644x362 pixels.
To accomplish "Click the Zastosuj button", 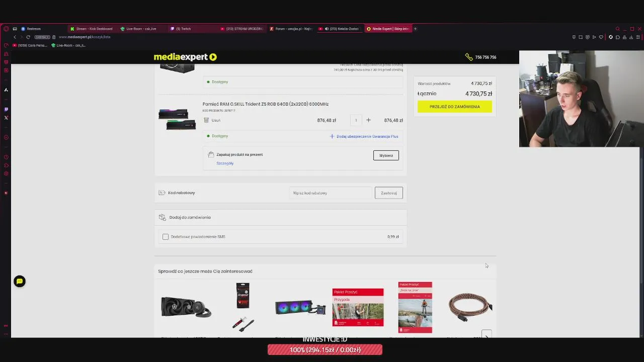I will click(x=388, y=193).
